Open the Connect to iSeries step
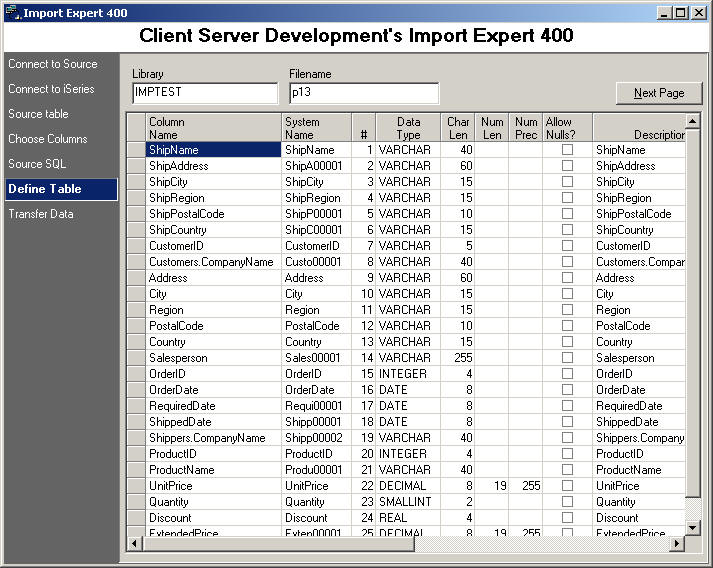The width and height of the screenshot is (713, 568). (51, 89)
